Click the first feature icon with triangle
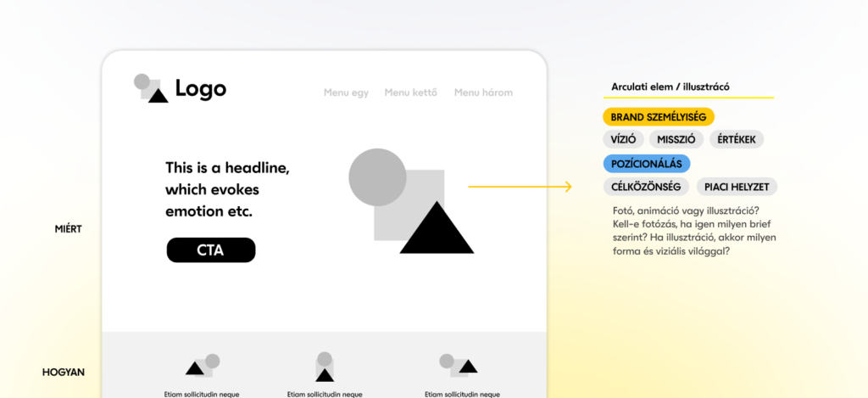Viewport: 868px width, 398px height. [203, 364]
